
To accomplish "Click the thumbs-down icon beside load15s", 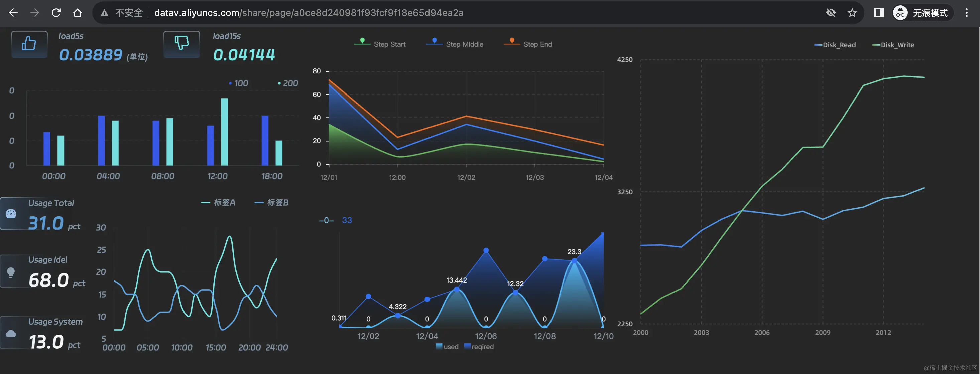I will (181, 43).
